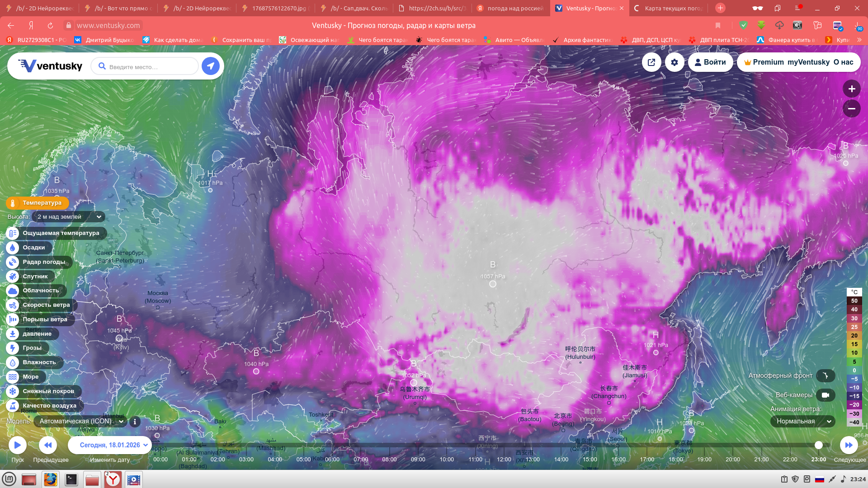The image size is (868, 488).
Task: Open the settings gear on Ventusky
Action: coord(675,62)
